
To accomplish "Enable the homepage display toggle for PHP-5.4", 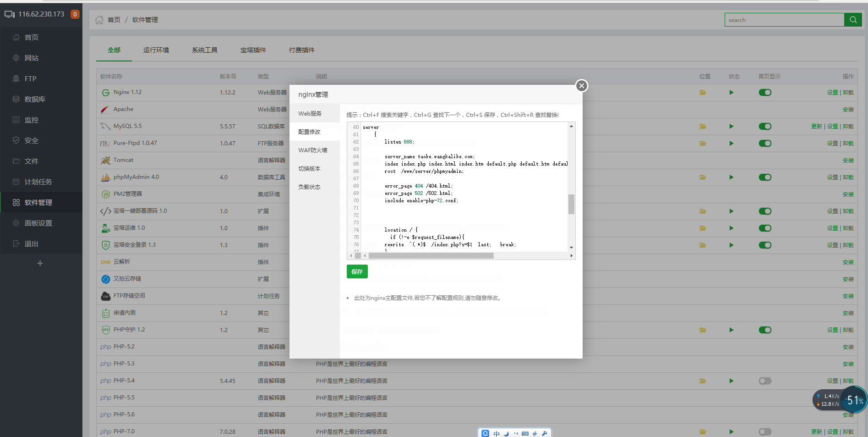I will [765, 381].
